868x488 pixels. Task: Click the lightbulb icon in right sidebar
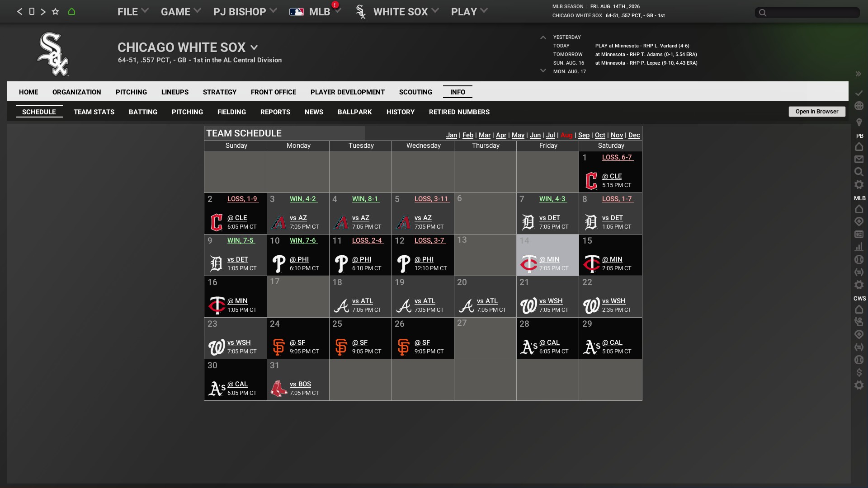pos(859,122)
